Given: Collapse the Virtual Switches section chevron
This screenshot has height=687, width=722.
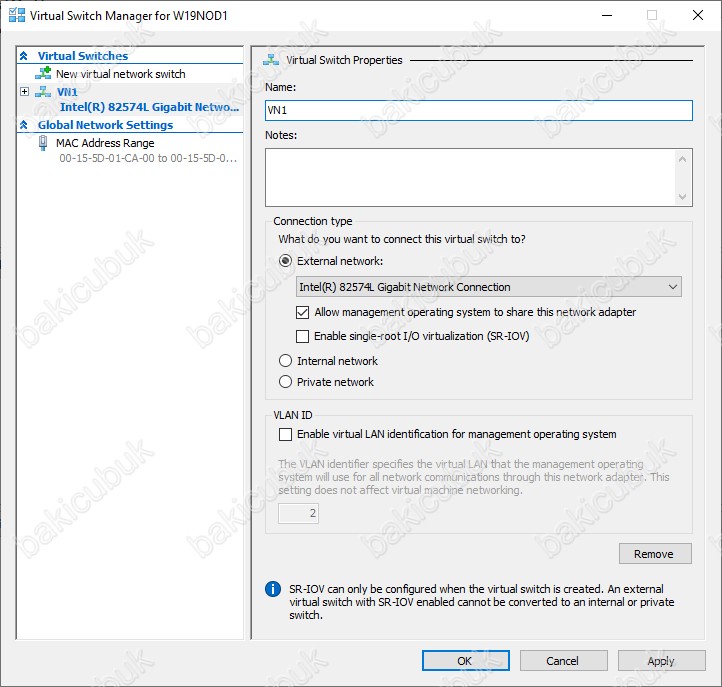Looking at the screenshot, I should (x=25, y=56).
